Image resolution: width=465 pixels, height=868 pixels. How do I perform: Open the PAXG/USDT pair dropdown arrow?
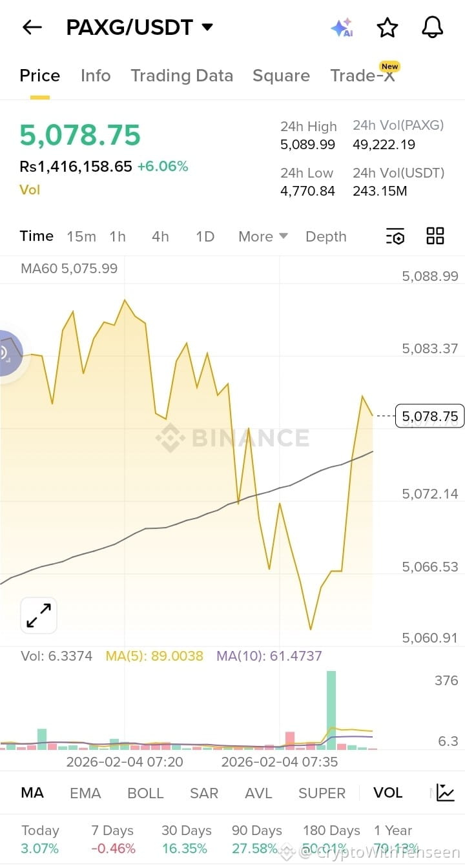[207, 27]
